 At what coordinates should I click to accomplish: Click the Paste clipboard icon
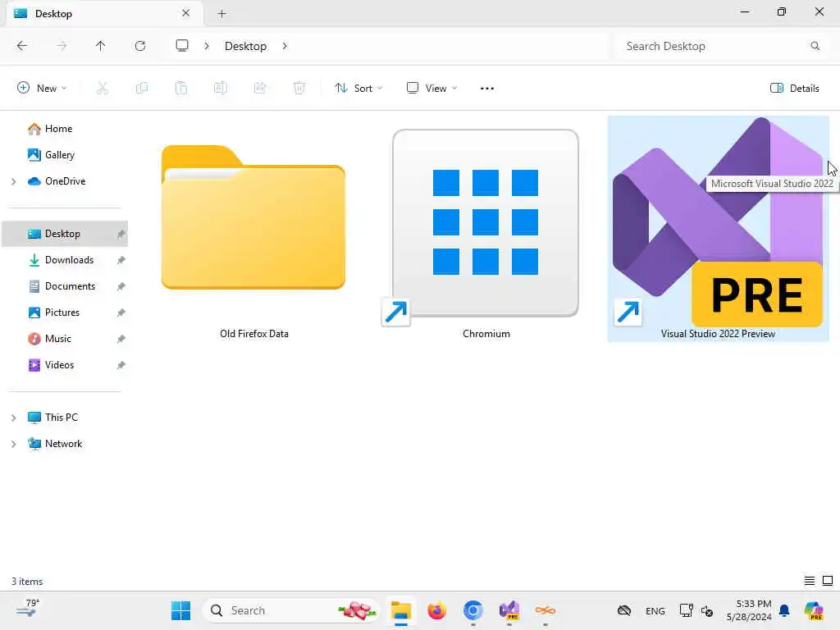click(181, 88)
